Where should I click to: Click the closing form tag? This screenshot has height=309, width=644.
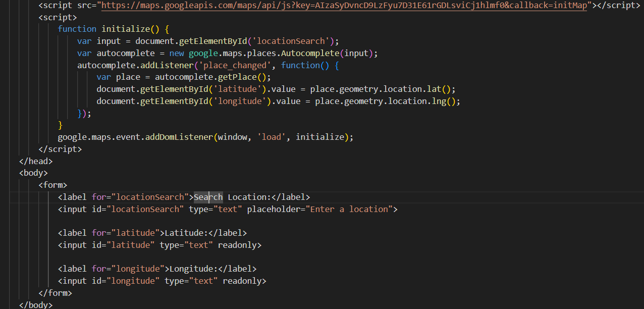click(x=55, y=293)
